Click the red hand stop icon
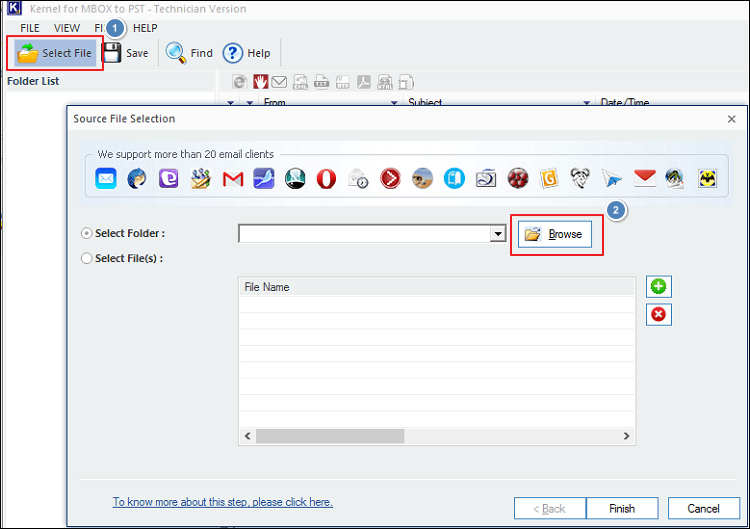Screen dimensions: 750x529 tap(261, 82)
